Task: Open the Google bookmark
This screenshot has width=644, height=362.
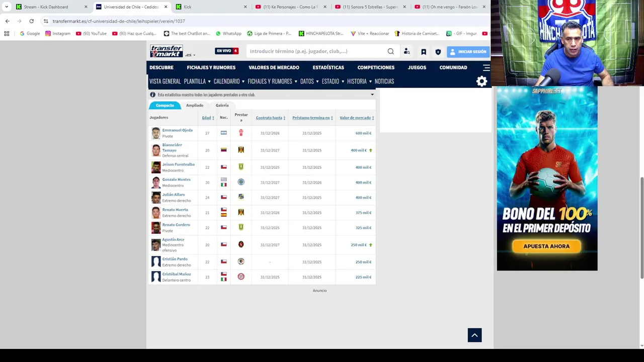Action: (30, 34)
